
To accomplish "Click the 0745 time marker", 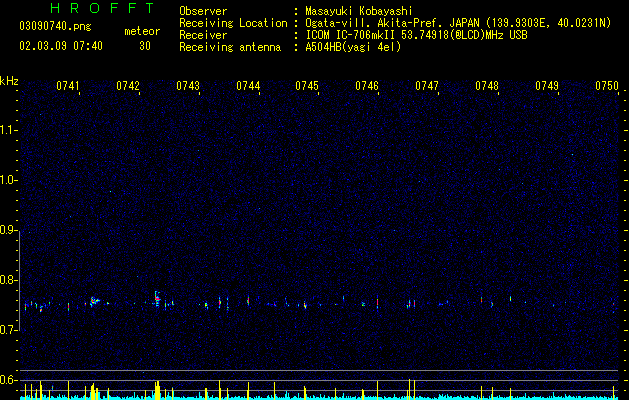I will click(307, 86).
